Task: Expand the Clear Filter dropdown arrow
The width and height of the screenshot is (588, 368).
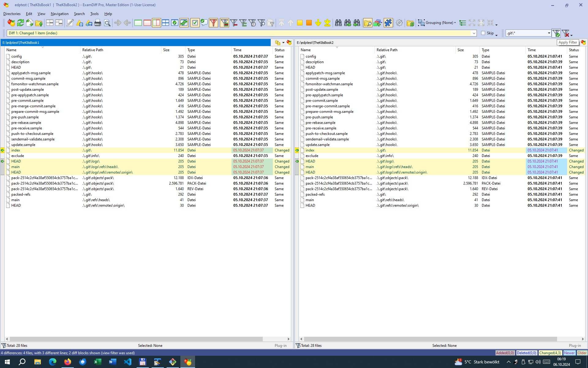Action: (x=571, y=35)
